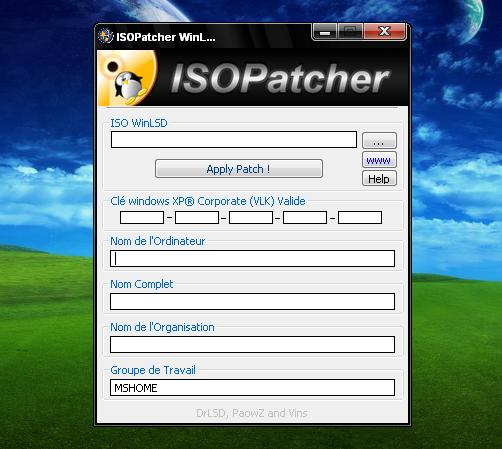Screen dimensions: 502x449
Task: Click the "Nom Complet" label
Action: tap(142, 284)
